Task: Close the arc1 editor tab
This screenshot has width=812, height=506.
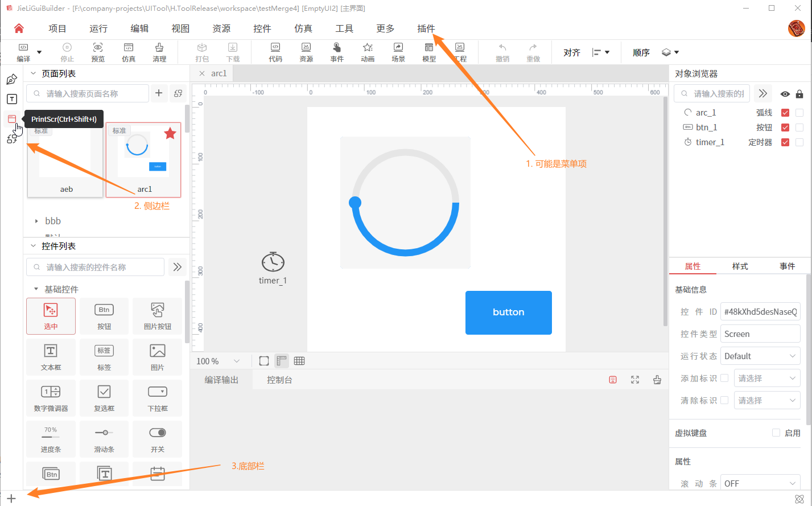Action: 201,73
